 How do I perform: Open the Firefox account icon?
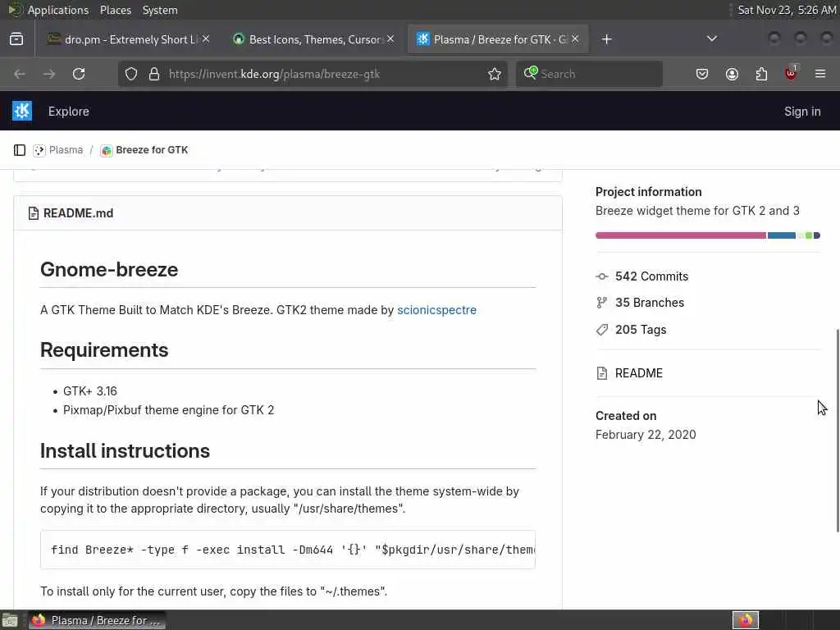pyautogui.click(x=732, y=74)
